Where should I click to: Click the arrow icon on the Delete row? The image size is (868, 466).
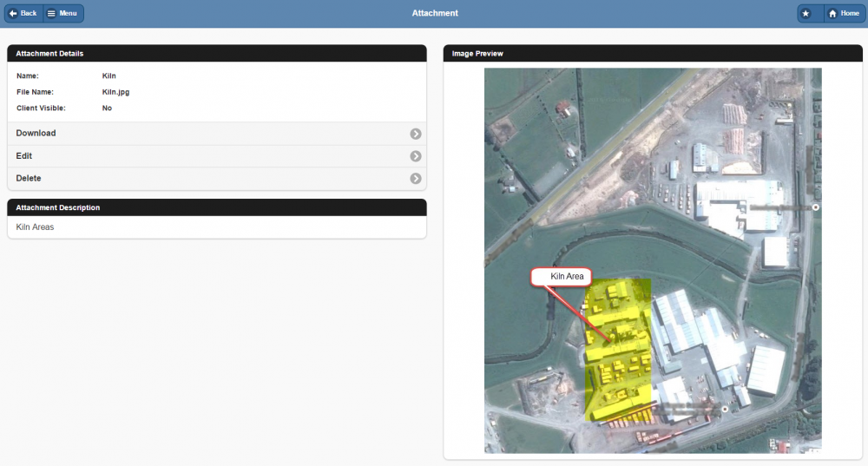416,179
